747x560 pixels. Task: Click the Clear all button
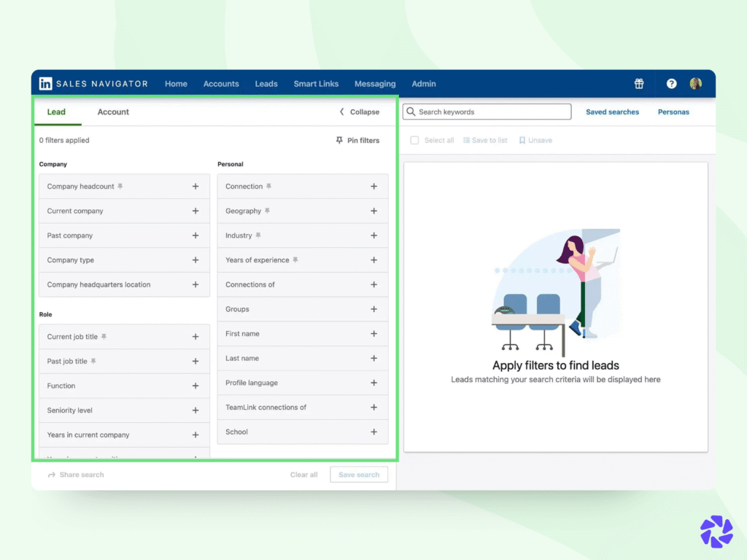point(303,474)
